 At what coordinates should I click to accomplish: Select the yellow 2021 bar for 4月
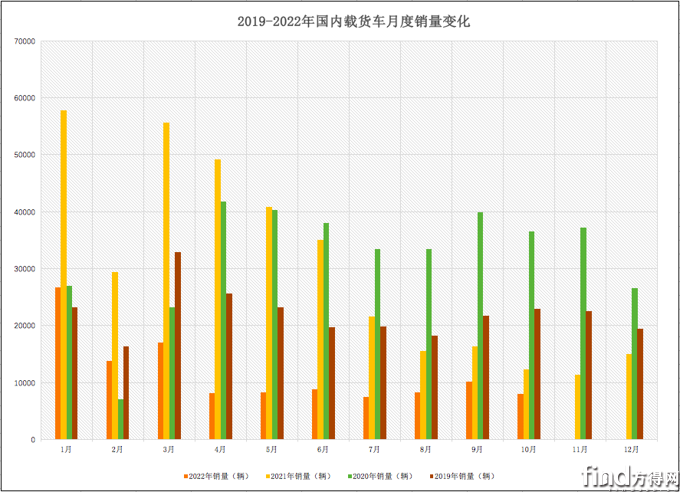click(218, 299)
